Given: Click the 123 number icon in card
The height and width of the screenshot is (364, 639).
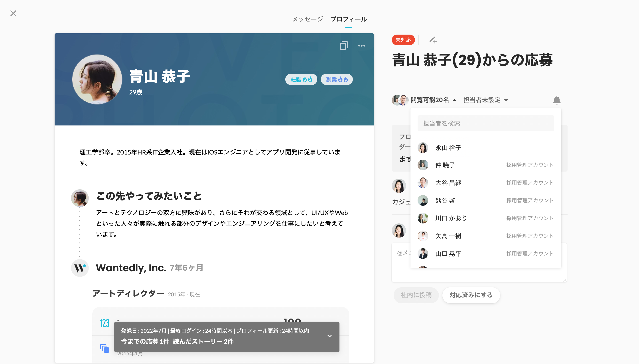Looking at the screenshot, I should pos(105,323).
